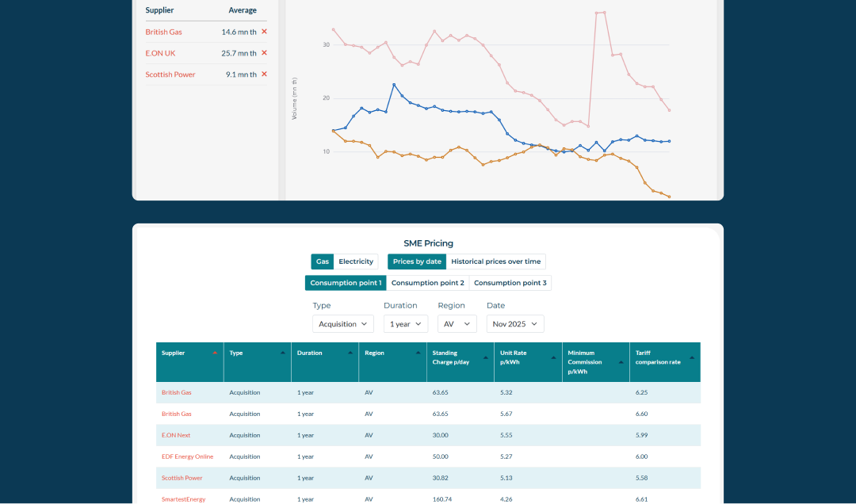Open the Region dropdown showing AV
This screenshot has width=856, height=504.
click(457, 324)
